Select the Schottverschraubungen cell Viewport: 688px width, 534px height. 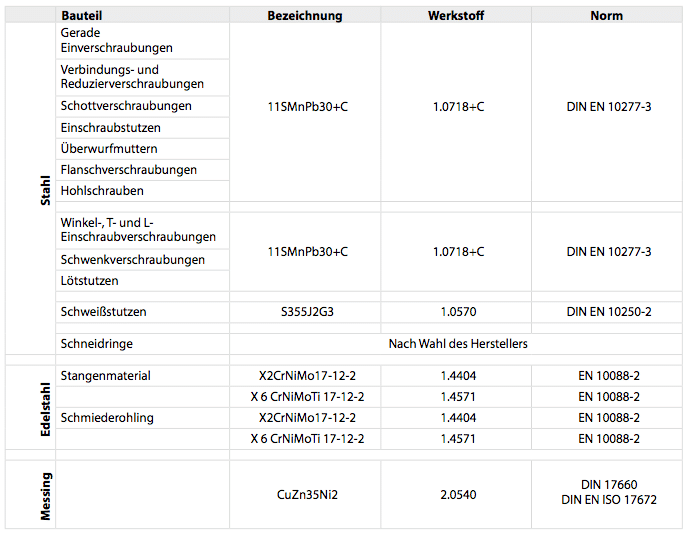pyautogui.click(x=126, y=106)
